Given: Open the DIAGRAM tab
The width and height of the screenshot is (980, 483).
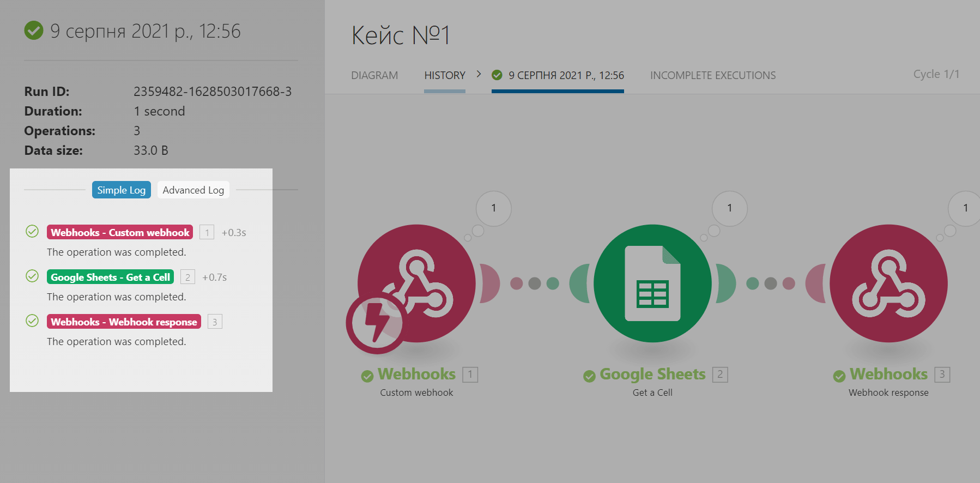Looking at the screenshot, I should 374,75.
